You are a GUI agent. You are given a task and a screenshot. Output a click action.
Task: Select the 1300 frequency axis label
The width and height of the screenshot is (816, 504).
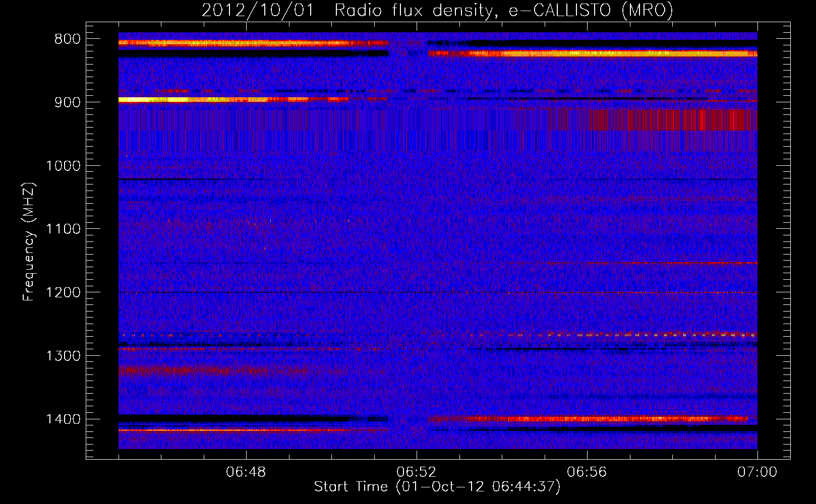64,356
